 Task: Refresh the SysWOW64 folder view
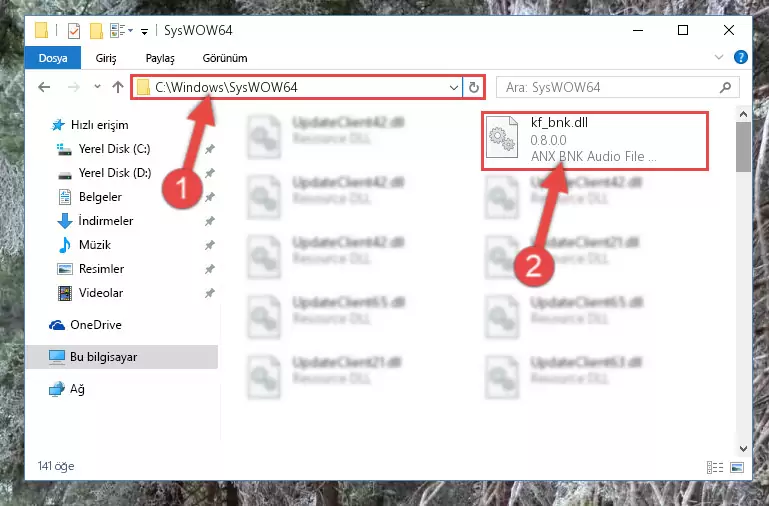(473, 88)
